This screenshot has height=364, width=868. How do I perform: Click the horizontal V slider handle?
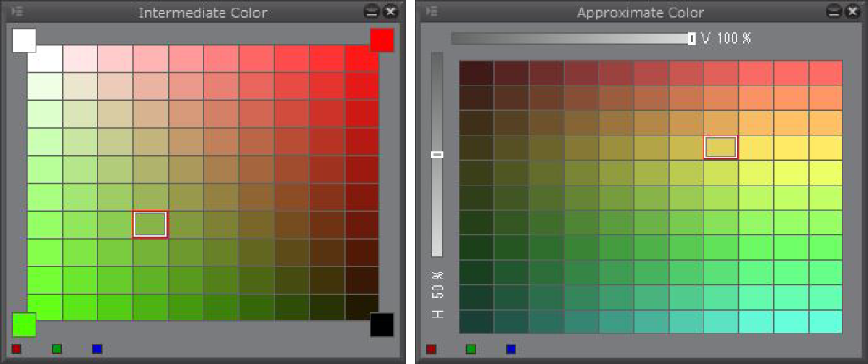coord(693,38)
